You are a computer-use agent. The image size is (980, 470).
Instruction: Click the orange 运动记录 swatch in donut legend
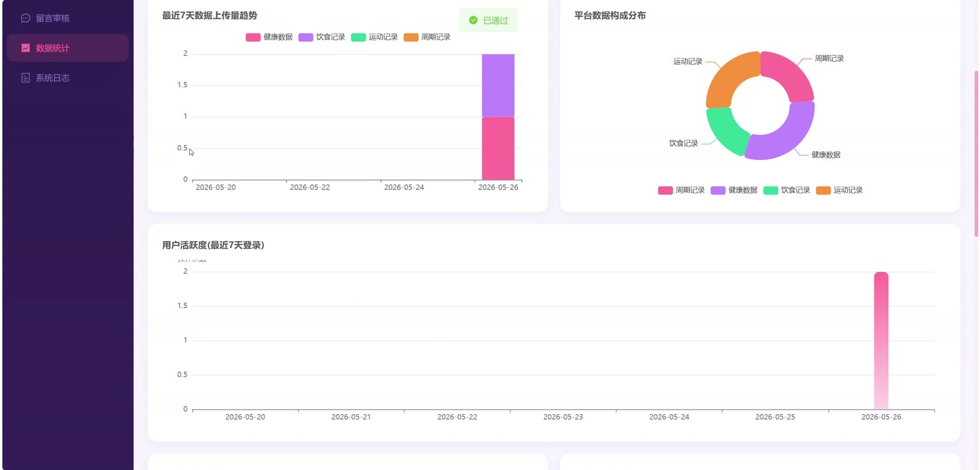(823, 190)
